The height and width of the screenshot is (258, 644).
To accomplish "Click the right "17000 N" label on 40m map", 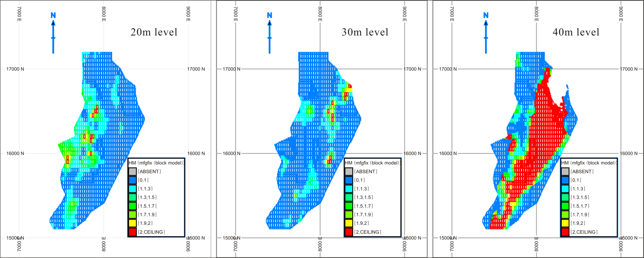I will point(629,69).
